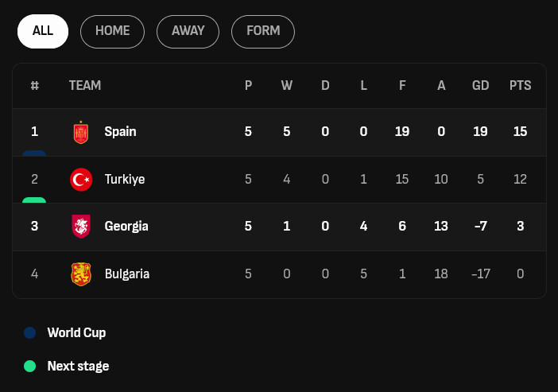The image size is (558, 392).
Task: Click the Turkiye flag crest icon
Action: point(81,180)
